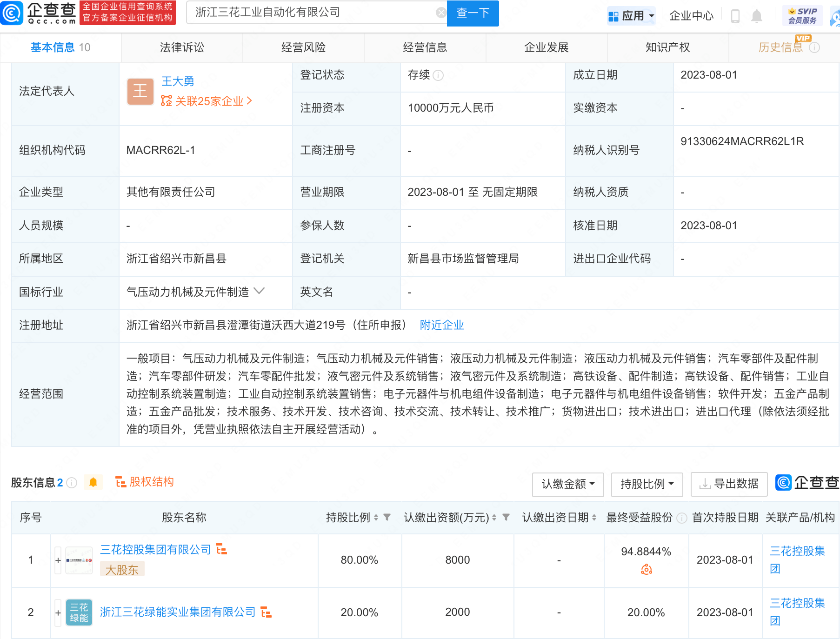840x639 pixels.
Task: Click the SVIP member service badge
Action: point(802,16)
